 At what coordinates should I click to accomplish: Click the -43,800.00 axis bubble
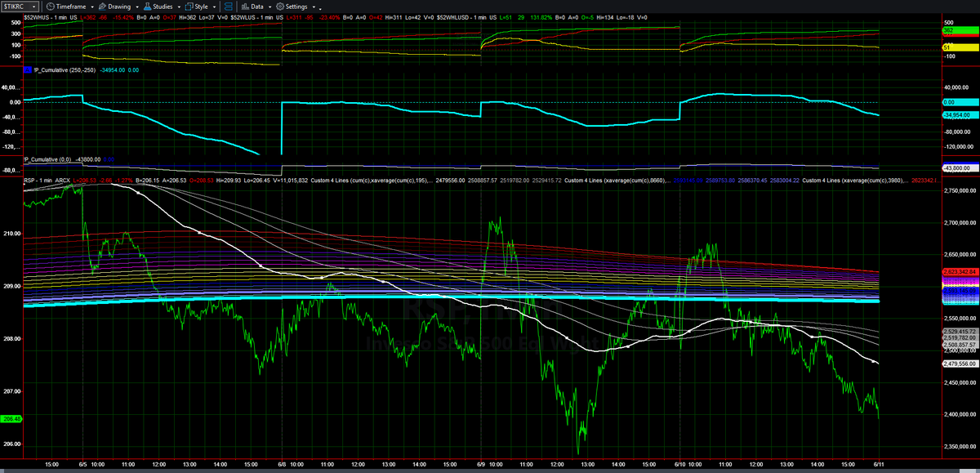(960, 168)
